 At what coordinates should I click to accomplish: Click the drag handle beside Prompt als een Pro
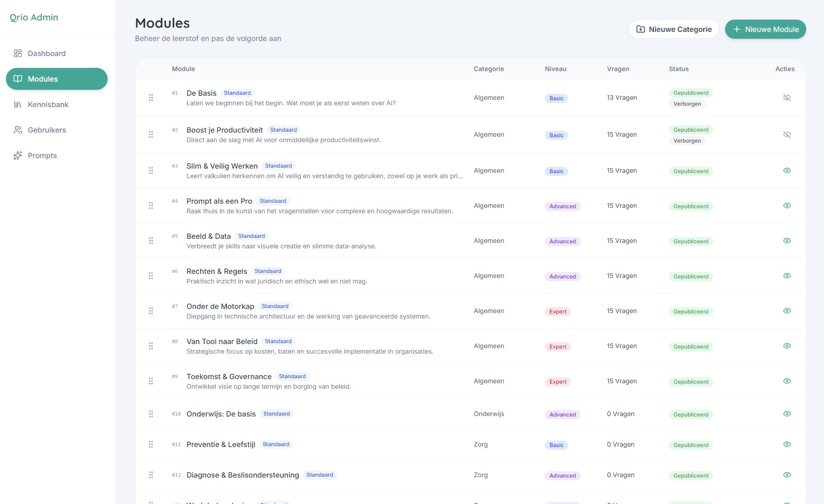(x=151, y=206)
